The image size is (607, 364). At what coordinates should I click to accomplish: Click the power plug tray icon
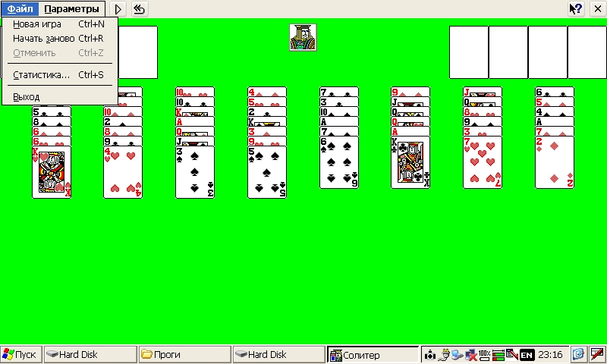445,354
